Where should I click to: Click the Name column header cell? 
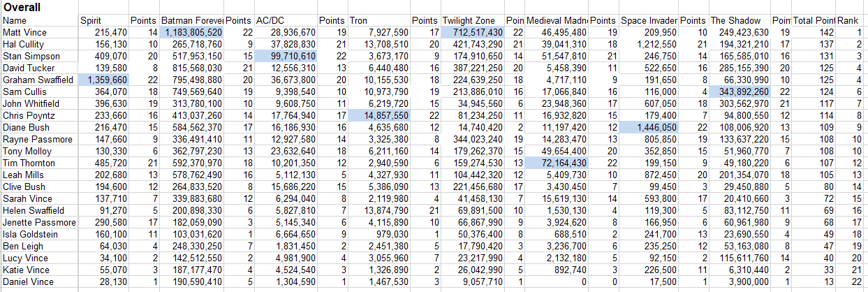click(39, 21)
